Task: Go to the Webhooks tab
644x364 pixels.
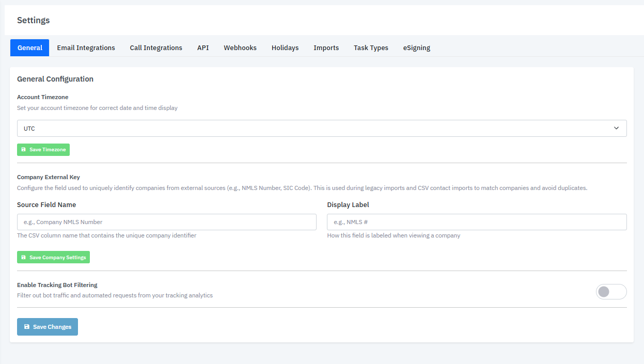Action: (240, 48)
